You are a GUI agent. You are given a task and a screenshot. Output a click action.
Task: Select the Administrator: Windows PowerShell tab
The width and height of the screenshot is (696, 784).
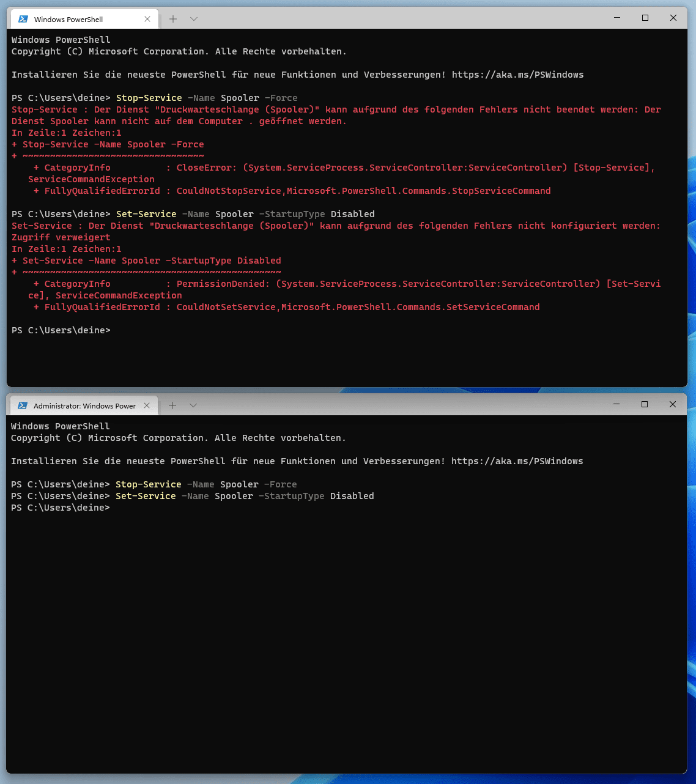[x=84, y=405]
